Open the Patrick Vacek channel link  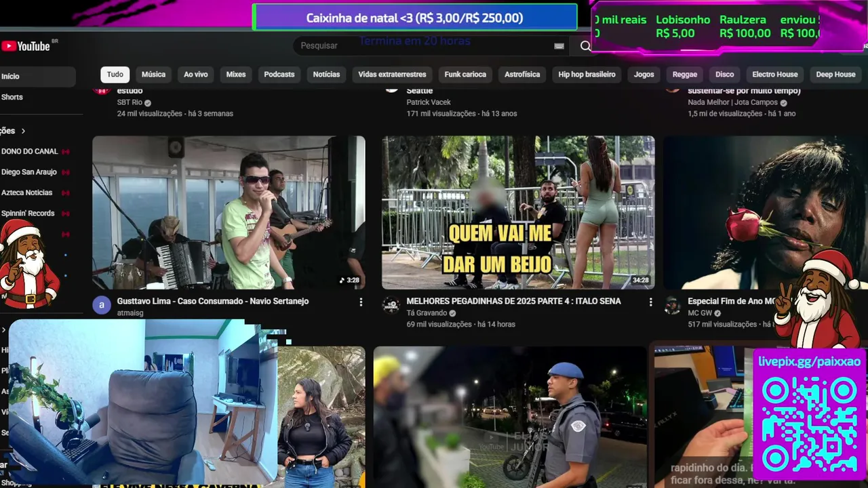pos(429,102)
